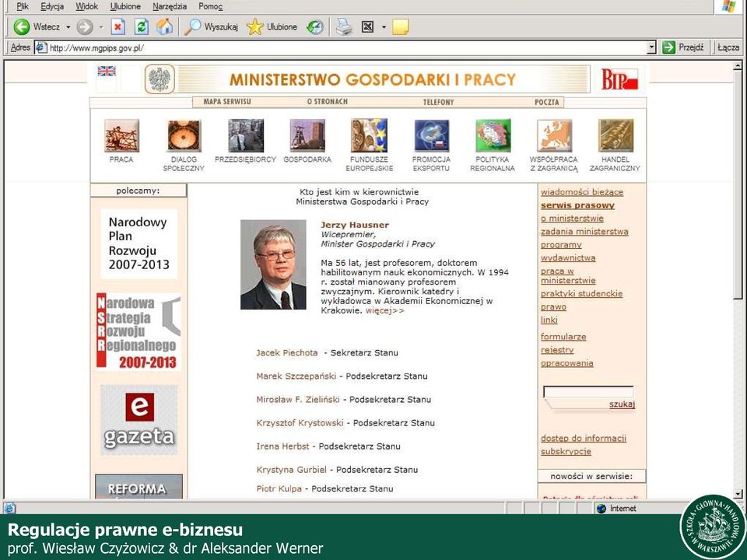This screenshot has height=560, width=747.
Task: Open MAPA SERWISU in the top navigation
Action: click(x=226, y=101)
